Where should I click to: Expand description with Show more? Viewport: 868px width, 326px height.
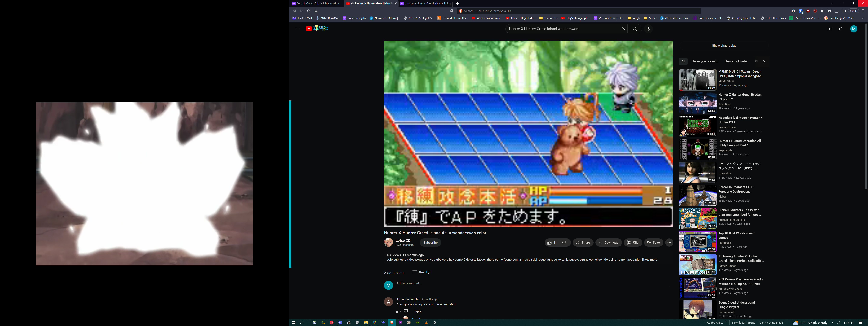pos(649,260)
